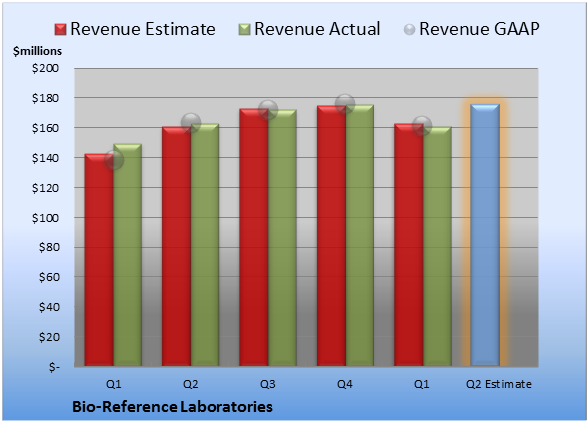588x422 pixels.
Task: Click the '$140' y-axis label
Action: point(45,158)
